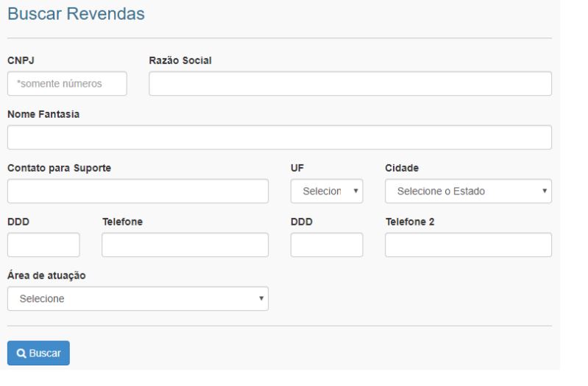Image resolution: width=588 pixels, height=386 pixels.
Task: Click the Telefone 2 input field
Action: coord(468,245)
